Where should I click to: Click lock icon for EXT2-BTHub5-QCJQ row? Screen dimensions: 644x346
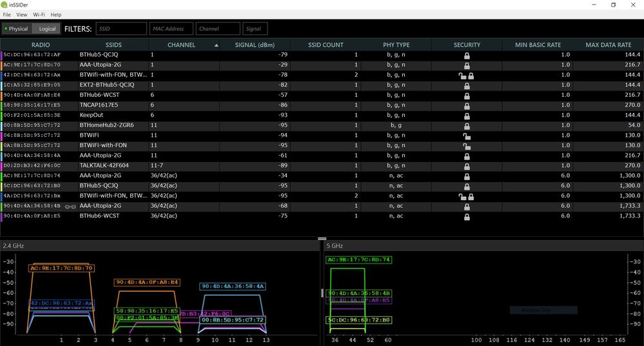click(x=467, y=86)
